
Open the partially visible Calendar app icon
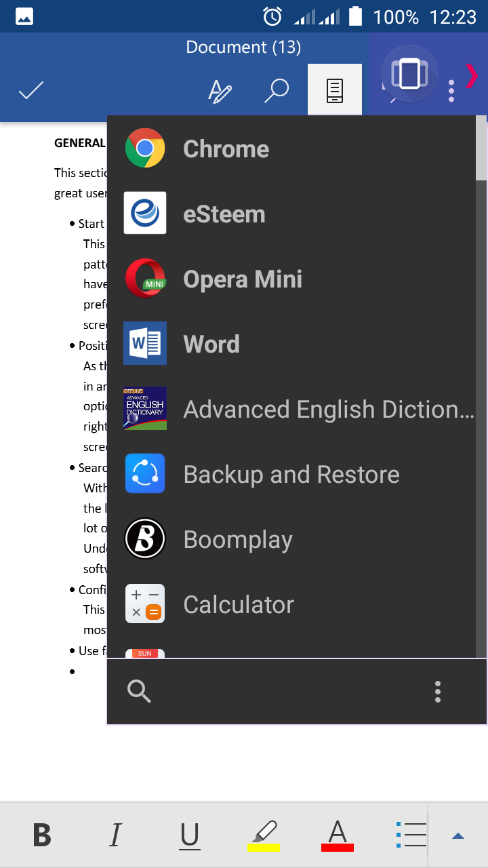point(145,653)
